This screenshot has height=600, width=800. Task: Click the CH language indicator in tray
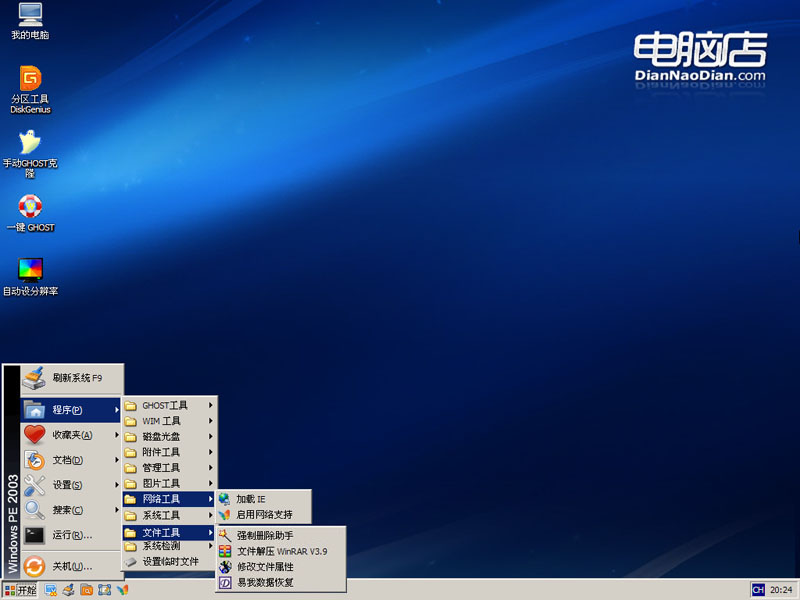(760, 590)
